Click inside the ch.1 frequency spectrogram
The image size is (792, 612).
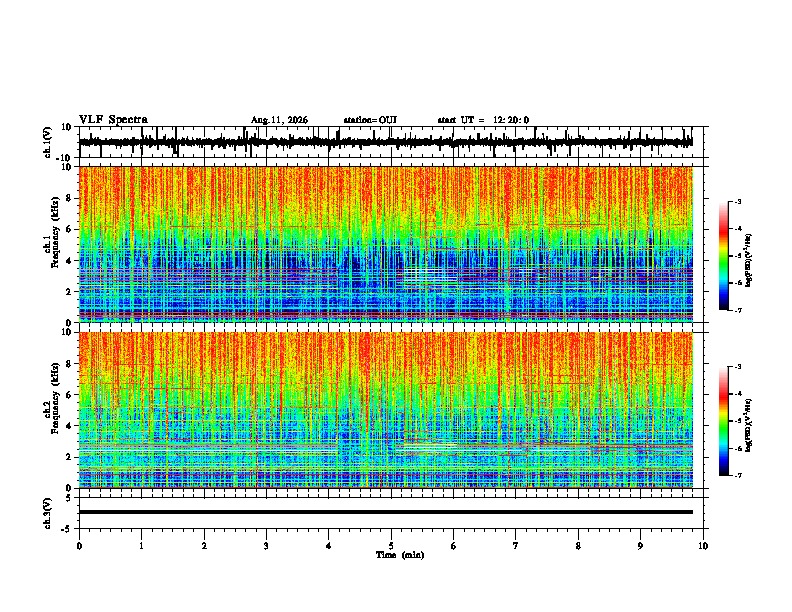coord(386,244)
